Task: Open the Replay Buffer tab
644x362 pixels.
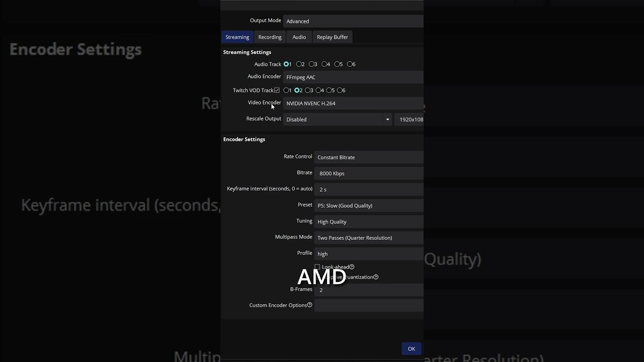Action: (x=332, y=37)
